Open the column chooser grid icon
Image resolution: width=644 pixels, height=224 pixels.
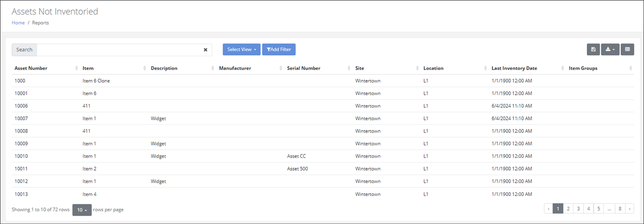pyautogui.click(x=627, y=50)
